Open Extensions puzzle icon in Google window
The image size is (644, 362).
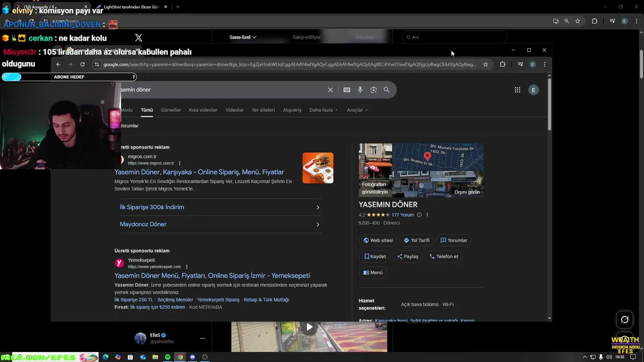(503, 64)
